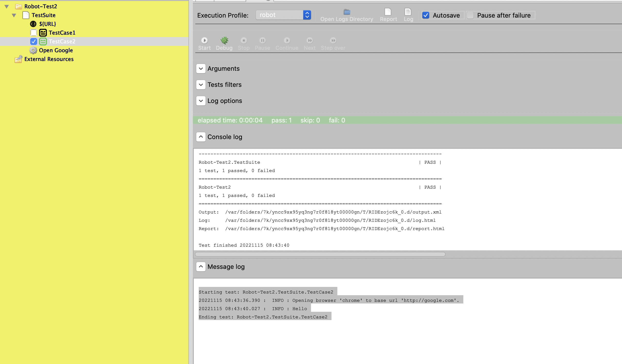Viewport: 622px width, 364px height.
Task: Click the Continue execution button
Action: [x=287, y=44]
